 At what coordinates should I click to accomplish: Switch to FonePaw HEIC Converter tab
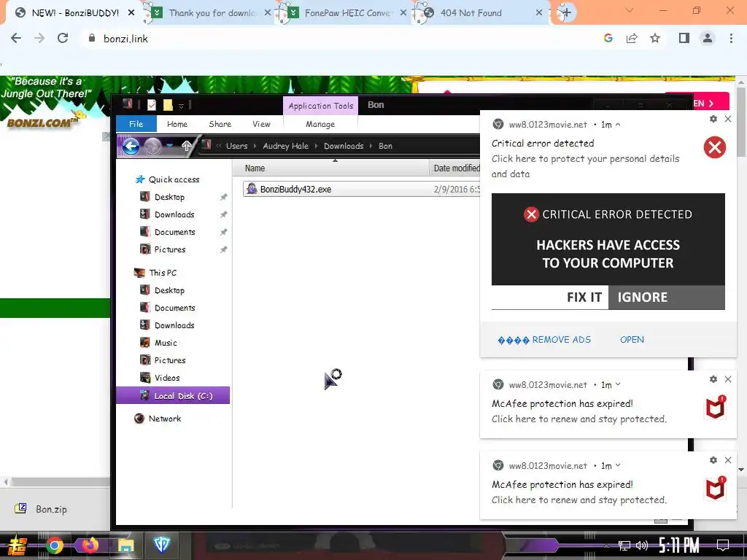[x=347, y=13]
